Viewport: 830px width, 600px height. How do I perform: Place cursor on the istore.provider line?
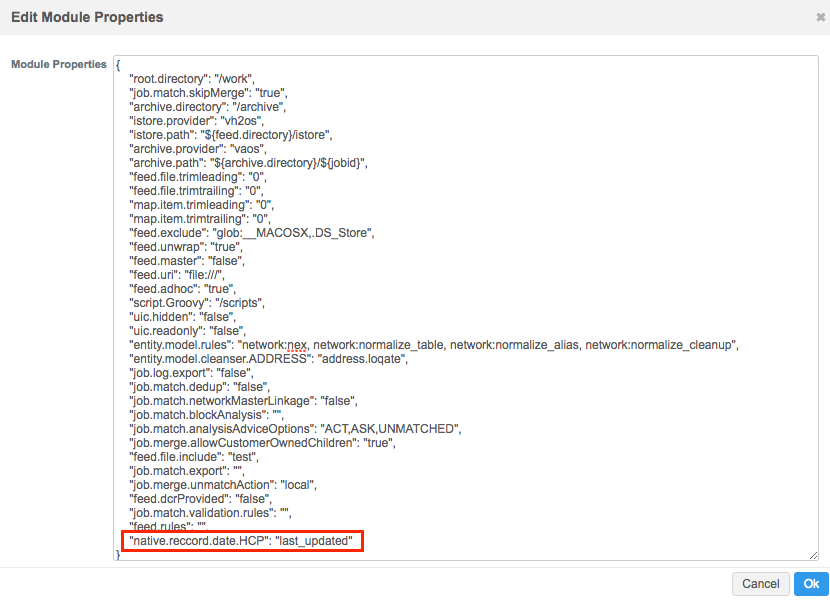click(195, 121)
